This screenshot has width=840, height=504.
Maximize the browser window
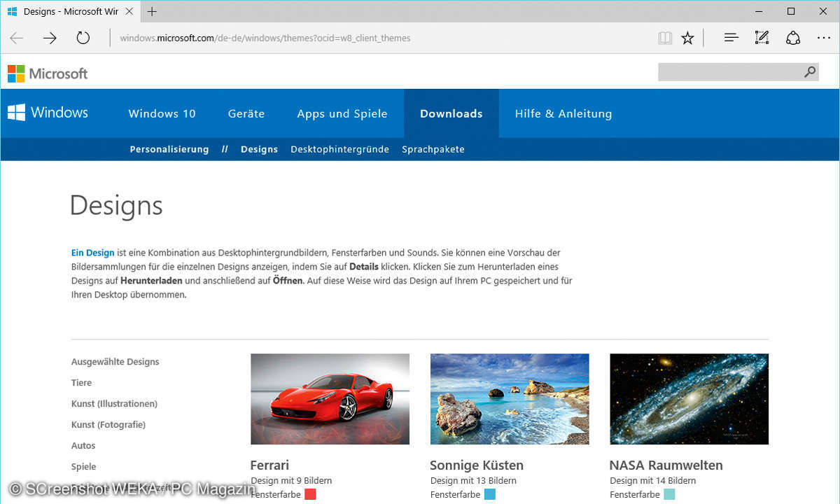791,11
